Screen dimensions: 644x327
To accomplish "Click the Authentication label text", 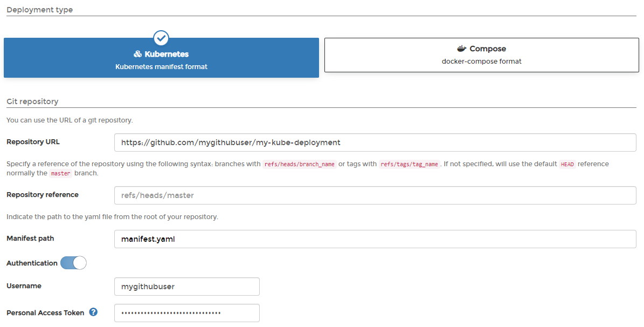I will coord(32,263).
